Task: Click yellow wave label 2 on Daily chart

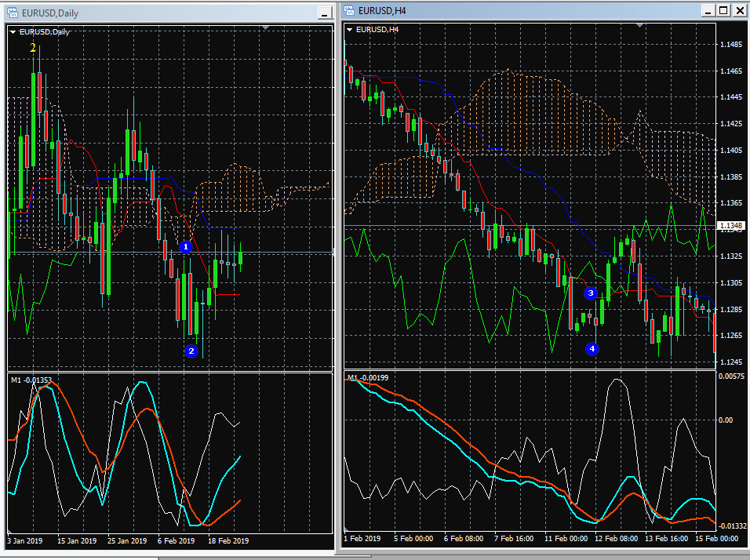Action: 32,47
